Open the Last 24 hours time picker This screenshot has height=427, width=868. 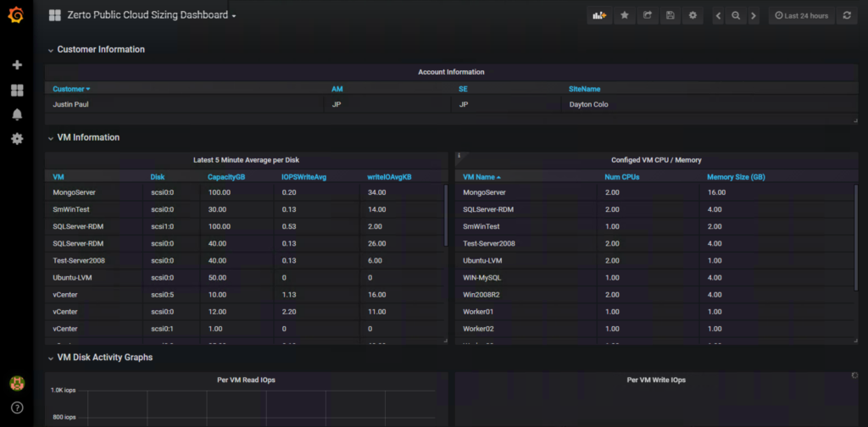click(x=802, y=15)
